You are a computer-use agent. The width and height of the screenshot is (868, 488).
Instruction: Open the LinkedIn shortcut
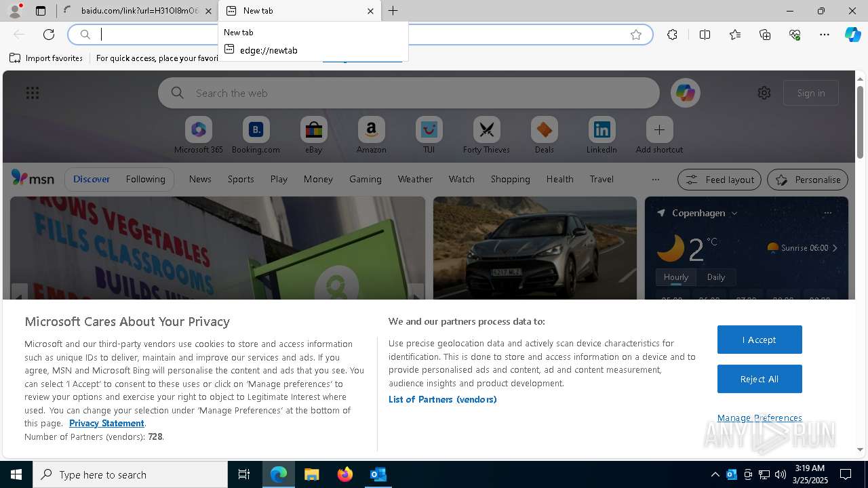601,136
